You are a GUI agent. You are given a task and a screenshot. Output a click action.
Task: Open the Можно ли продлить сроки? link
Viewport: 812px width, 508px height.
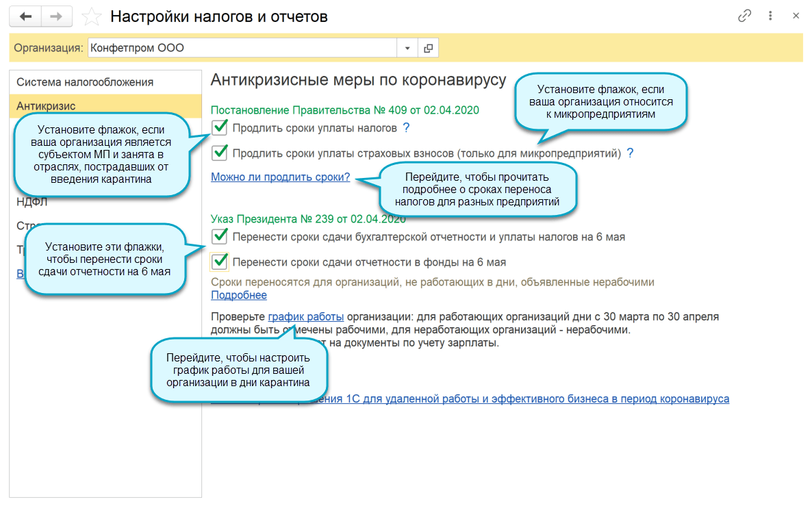[x=280, y=177]
